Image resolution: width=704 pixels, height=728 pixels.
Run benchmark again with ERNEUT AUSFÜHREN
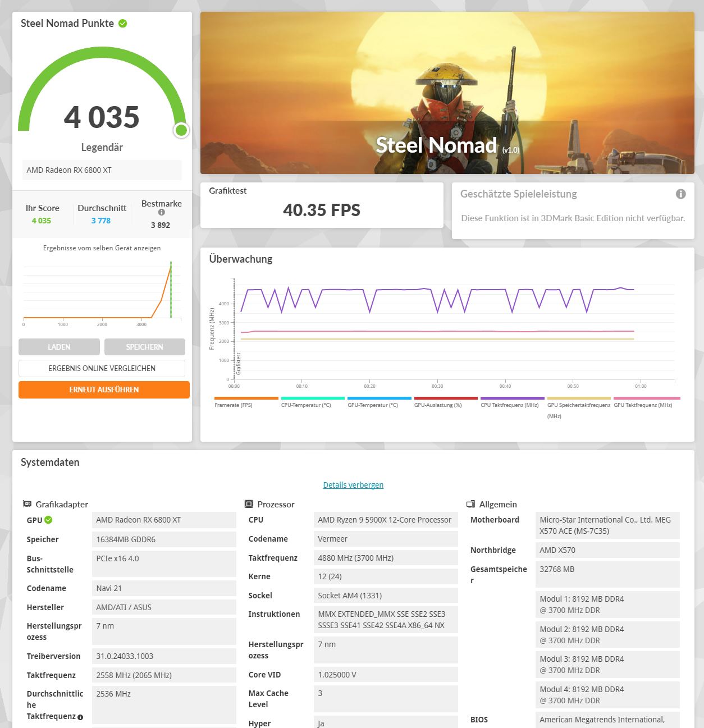click(x=104, y=390)
